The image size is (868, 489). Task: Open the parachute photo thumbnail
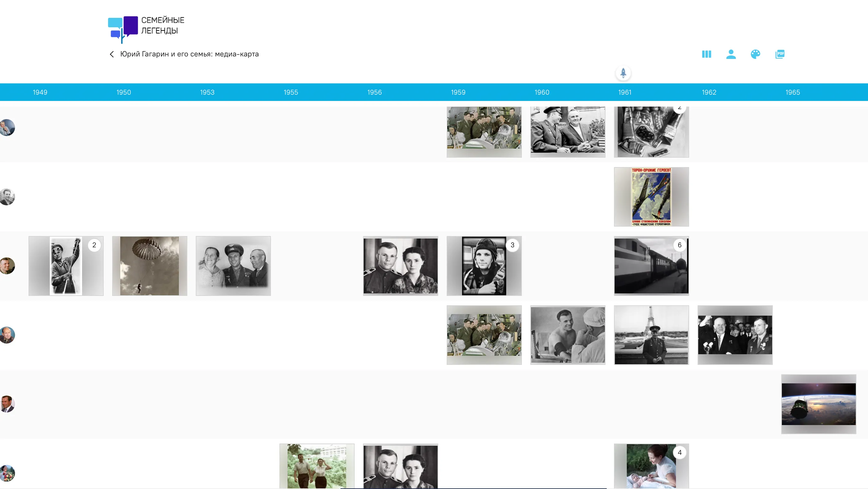click(x=149, y=266)
